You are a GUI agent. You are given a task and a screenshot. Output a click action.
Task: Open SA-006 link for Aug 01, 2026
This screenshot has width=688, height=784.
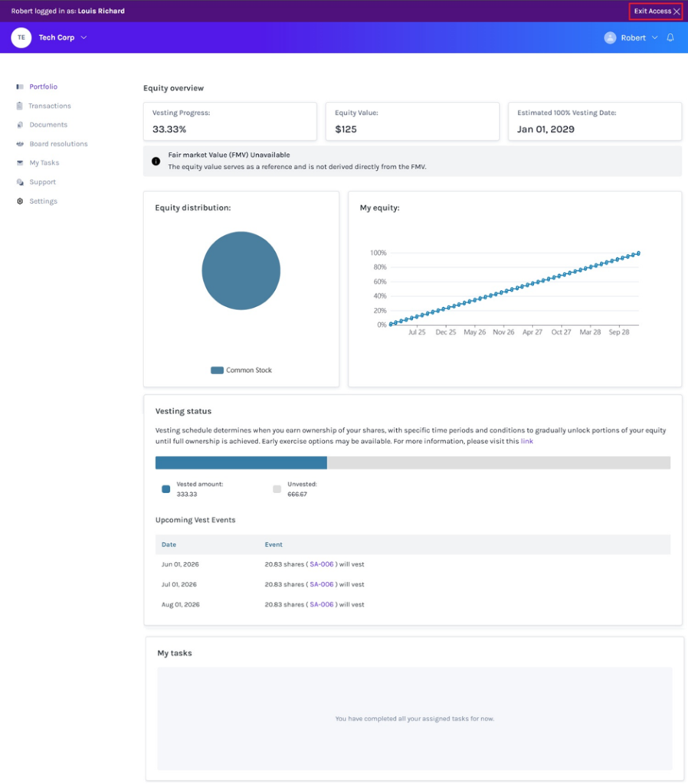tap(322, 605)
